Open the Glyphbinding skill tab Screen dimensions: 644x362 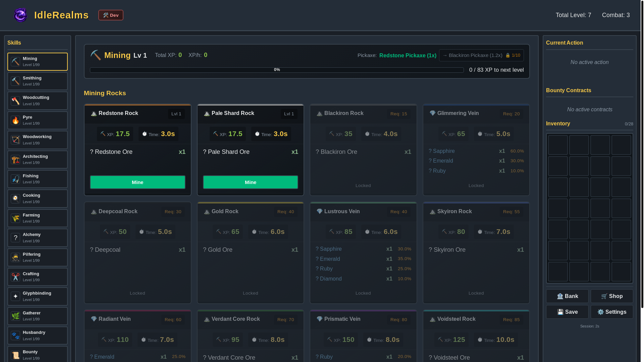[x=38, y=296]
